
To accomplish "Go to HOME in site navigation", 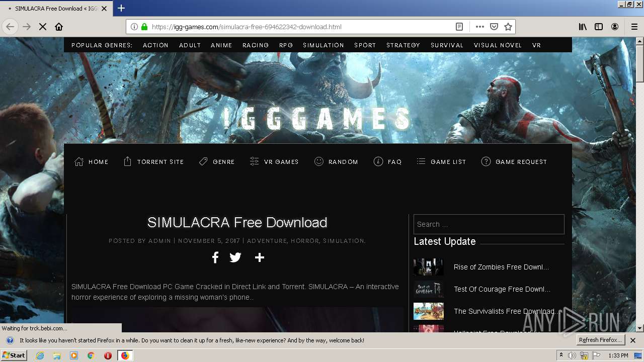I will 92,161.
